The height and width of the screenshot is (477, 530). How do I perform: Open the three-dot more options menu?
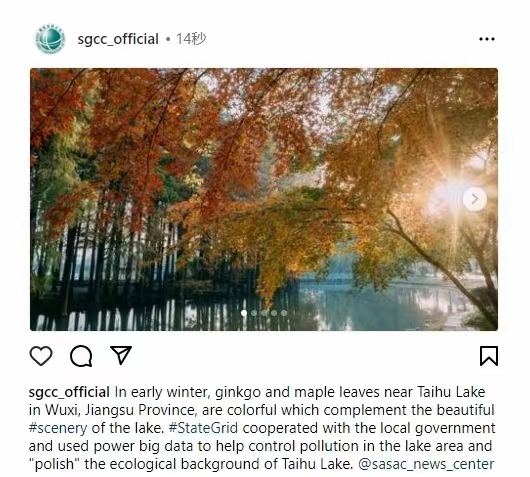487,39
